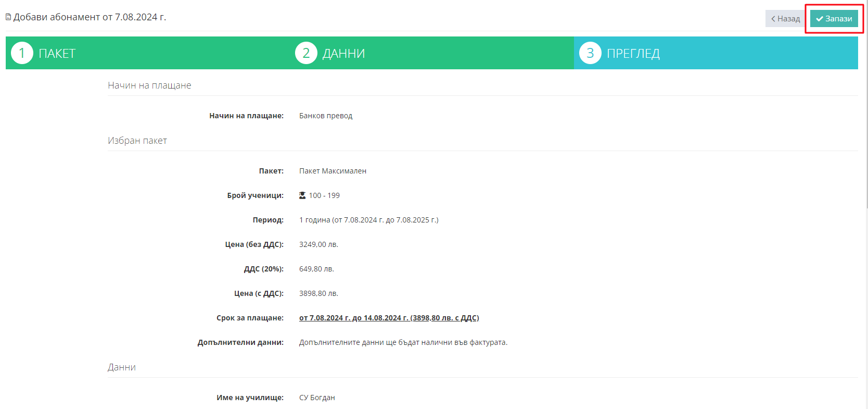The image size is (868, 409).
Task: Click the period value 1 година
Action: tap(368, 220)
